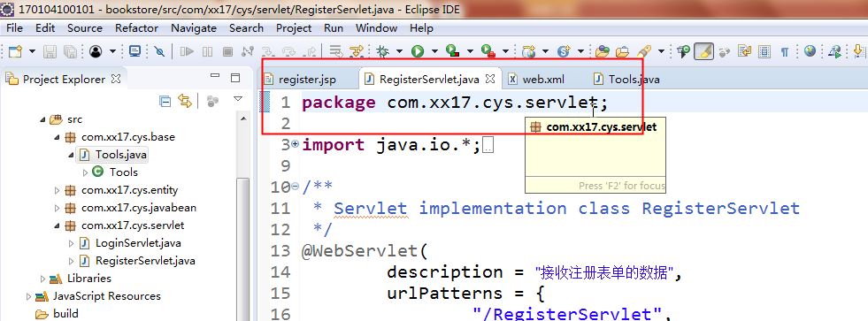Toggle Mark Occurrences highlighter icon
868x321 pixels.
coord(703,51)
